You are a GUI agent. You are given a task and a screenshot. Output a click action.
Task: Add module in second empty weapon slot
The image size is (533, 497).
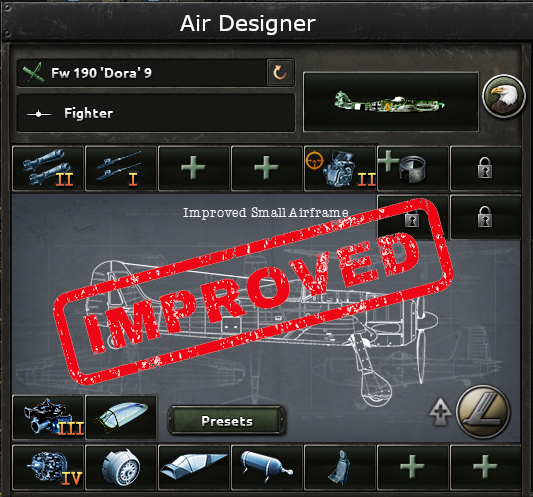267,168
